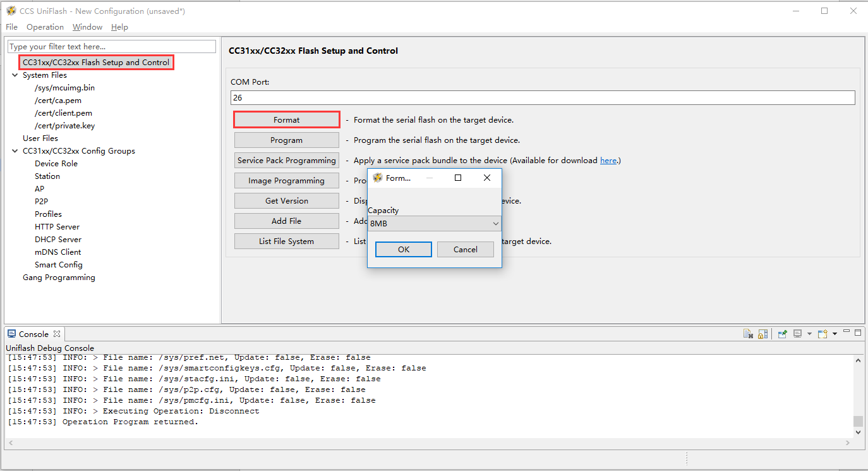Click the console vertical scrollbar up arrow
The height and width of the screenshot is (471, 868).
tap(858, 360)
